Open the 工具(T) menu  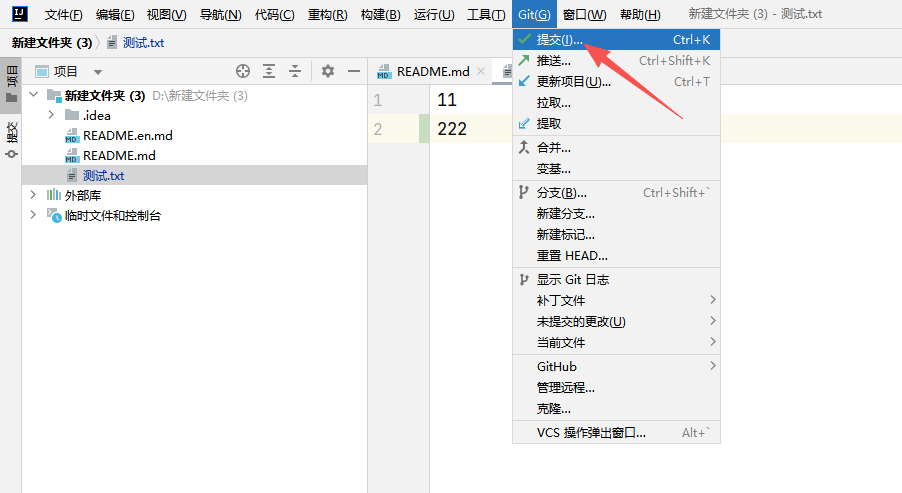(486, 14)
